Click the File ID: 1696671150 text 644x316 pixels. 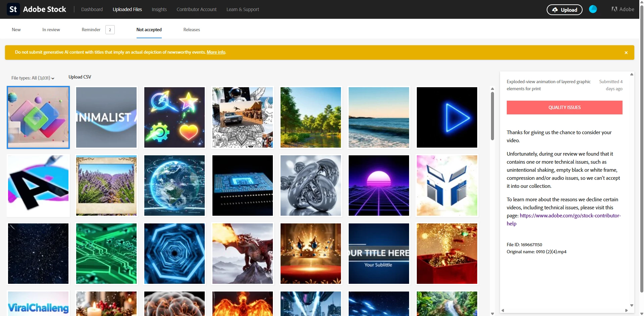coord(524,245)
